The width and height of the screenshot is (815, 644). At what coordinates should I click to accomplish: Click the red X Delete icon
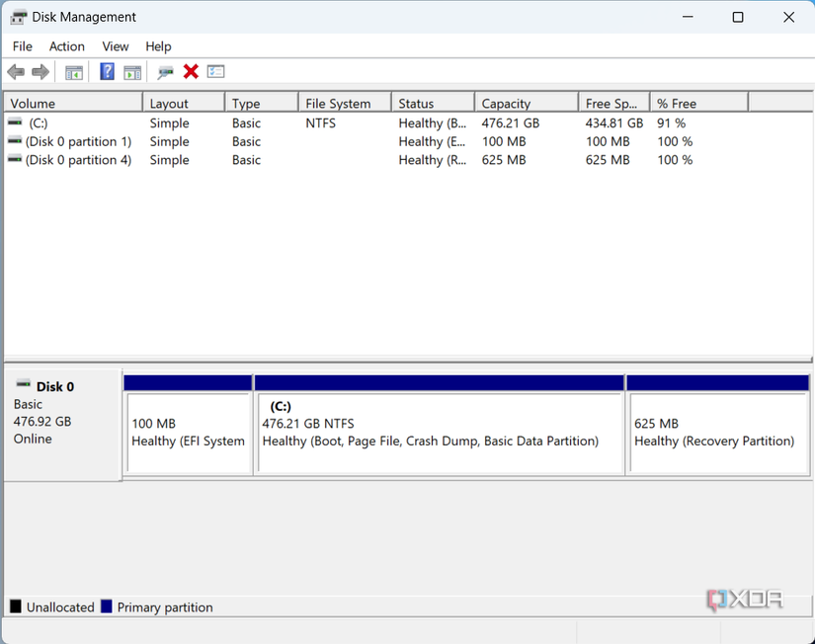[x=191, y=72]
